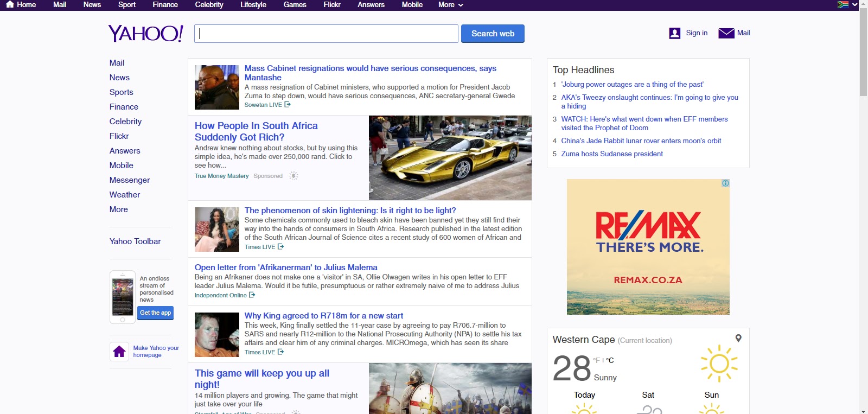Viewport: 868px width, 414px height.
Task: Open Mail in left sidebar
Action: (117, 63)
